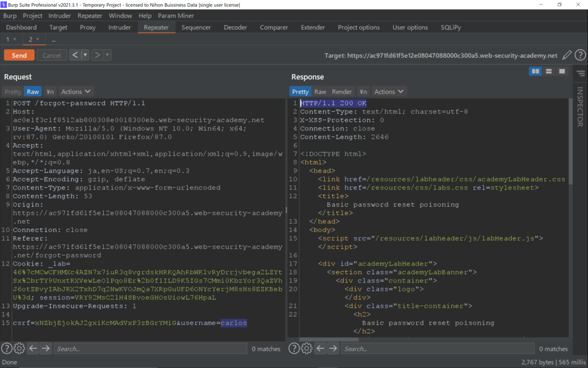
Task: Switch response view to Pretty
Action: click(x=300, y=92)
